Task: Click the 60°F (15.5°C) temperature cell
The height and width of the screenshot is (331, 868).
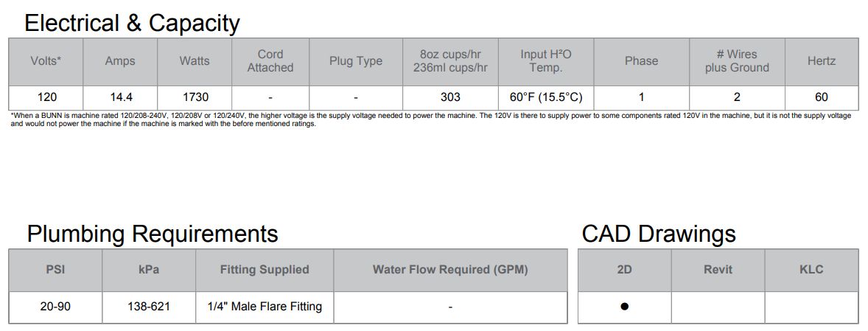Action: tap(546, 97)
